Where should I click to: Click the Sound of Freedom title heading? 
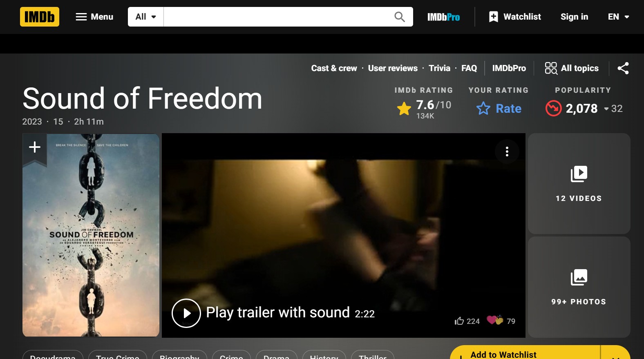click(142, 99)
